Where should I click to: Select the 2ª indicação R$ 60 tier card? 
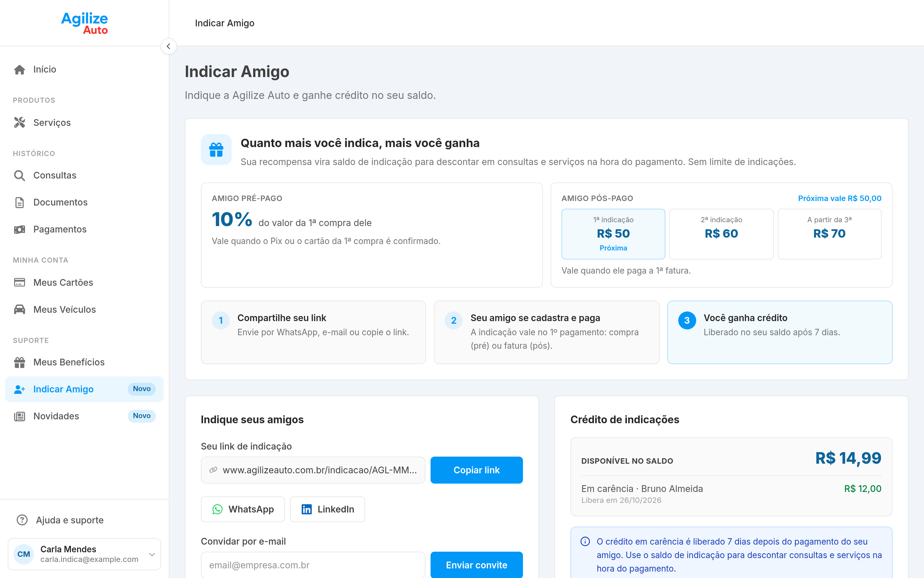tap(721, 234)
